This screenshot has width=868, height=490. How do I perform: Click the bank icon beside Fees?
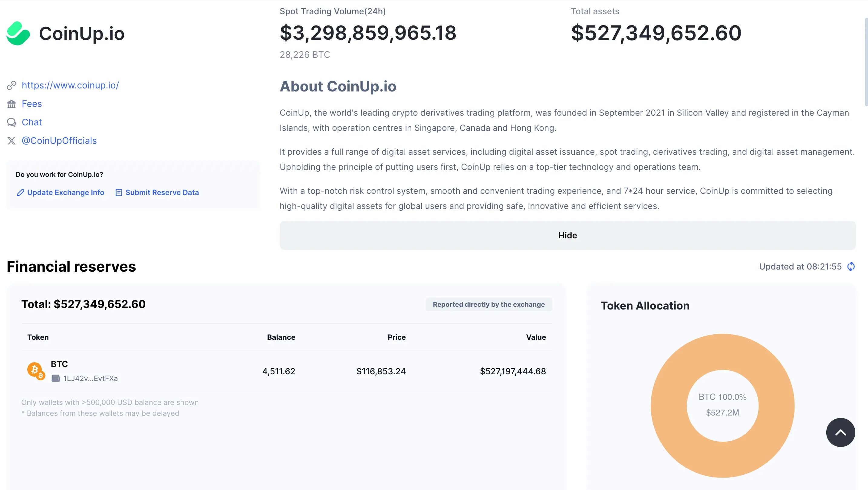(x=12, y=104)
